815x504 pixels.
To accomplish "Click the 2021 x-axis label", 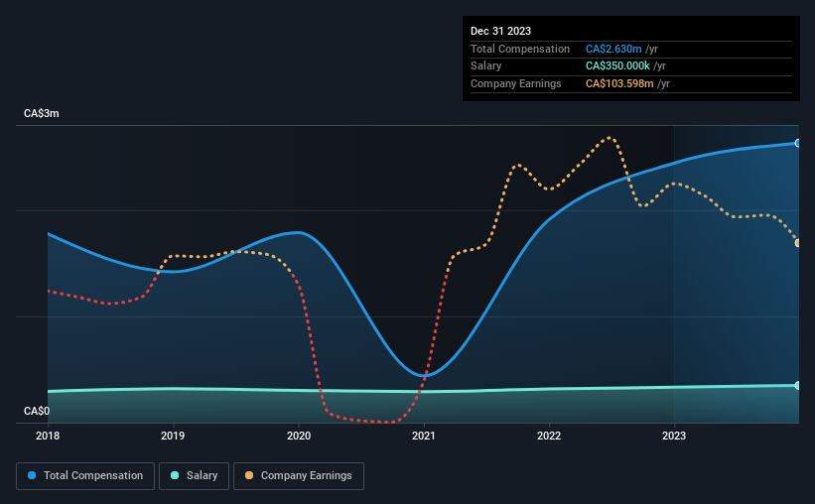I will point(424,436).
